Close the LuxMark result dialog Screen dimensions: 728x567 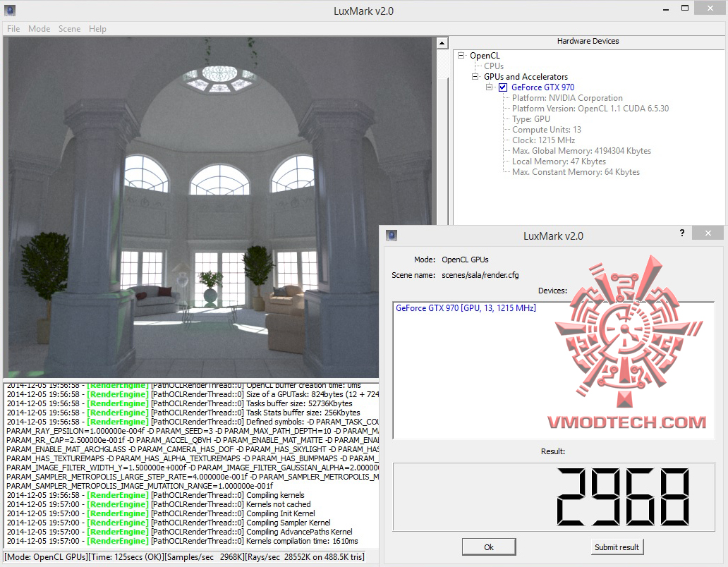(708, 233)
